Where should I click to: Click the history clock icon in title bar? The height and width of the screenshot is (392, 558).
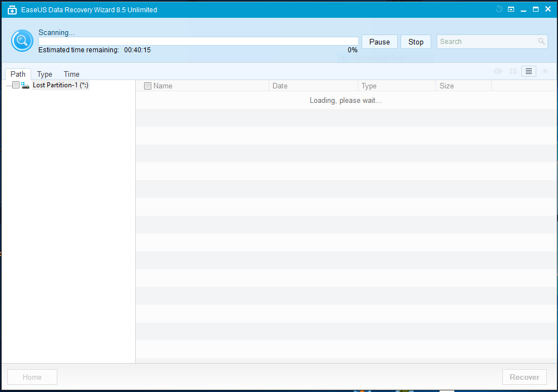coord(499,9)
